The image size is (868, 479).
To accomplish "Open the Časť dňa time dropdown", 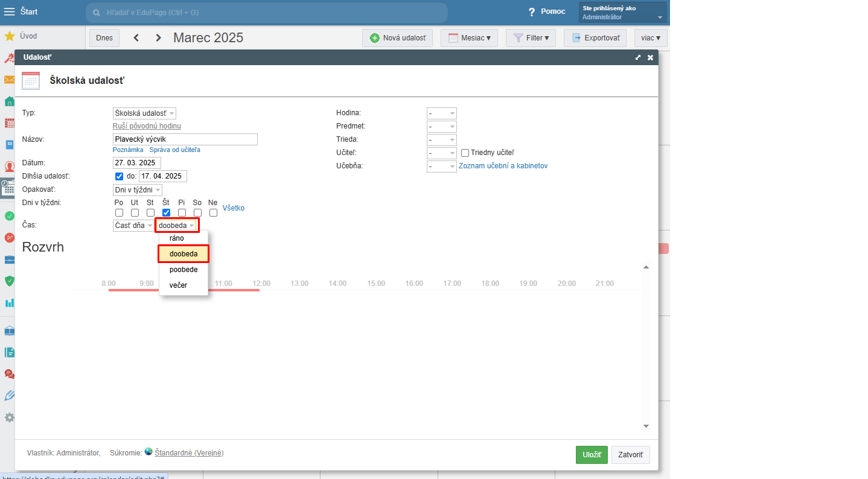I will [133, 226].
